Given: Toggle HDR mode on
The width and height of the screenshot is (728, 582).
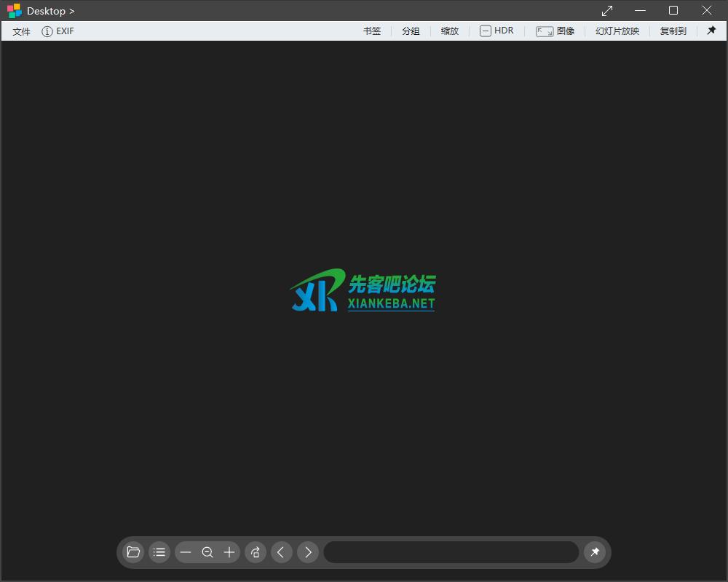Looking at the screenshot, I should pyautogui.click(x=496, y=31).
